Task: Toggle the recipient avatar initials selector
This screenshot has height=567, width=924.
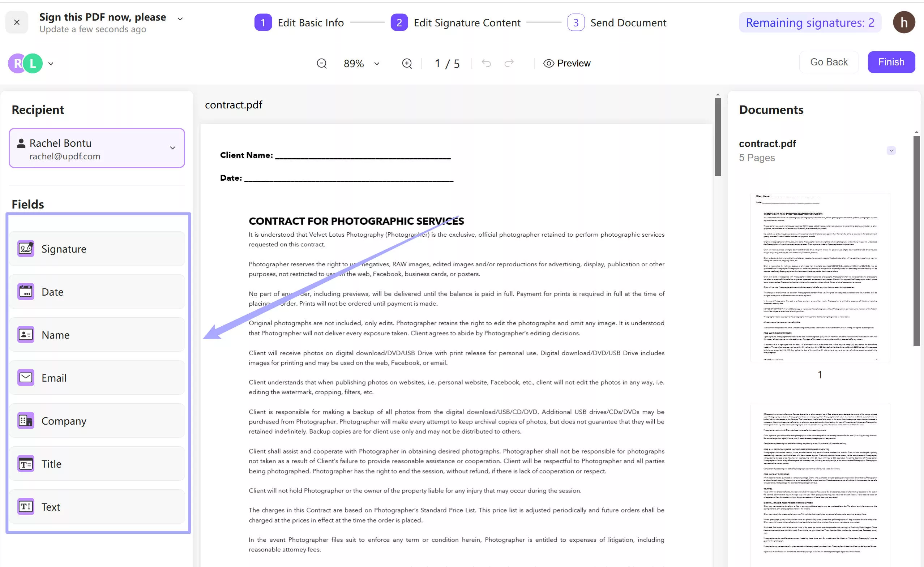Action: click(51, 63)
